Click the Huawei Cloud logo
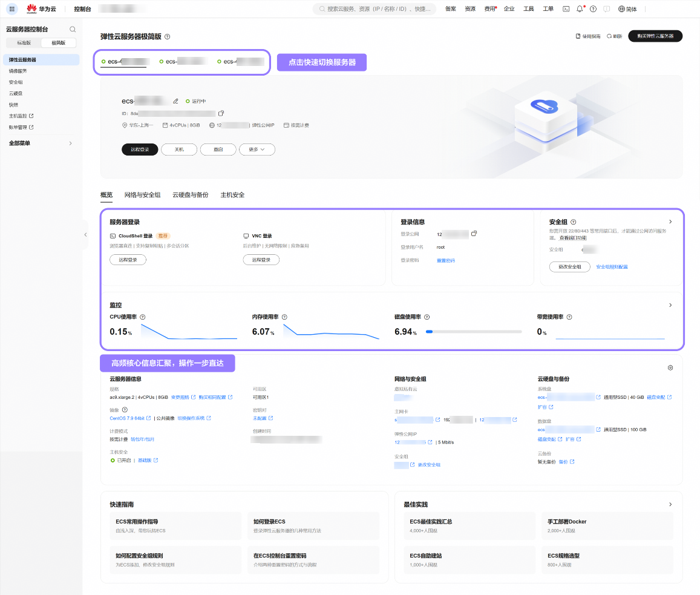 click(41, 9)
